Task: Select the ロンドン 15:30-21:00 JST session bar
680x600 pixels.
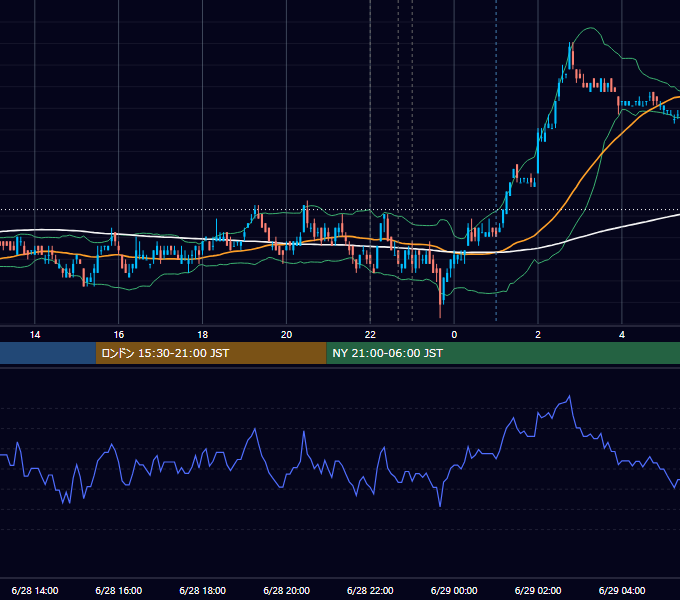Action: click(211, 353)
